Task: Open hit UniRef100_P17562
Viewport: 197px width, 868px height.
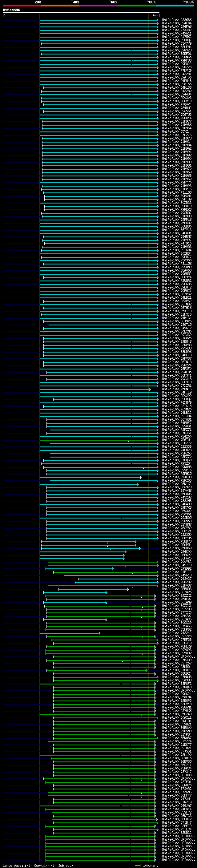Action: 177,37
